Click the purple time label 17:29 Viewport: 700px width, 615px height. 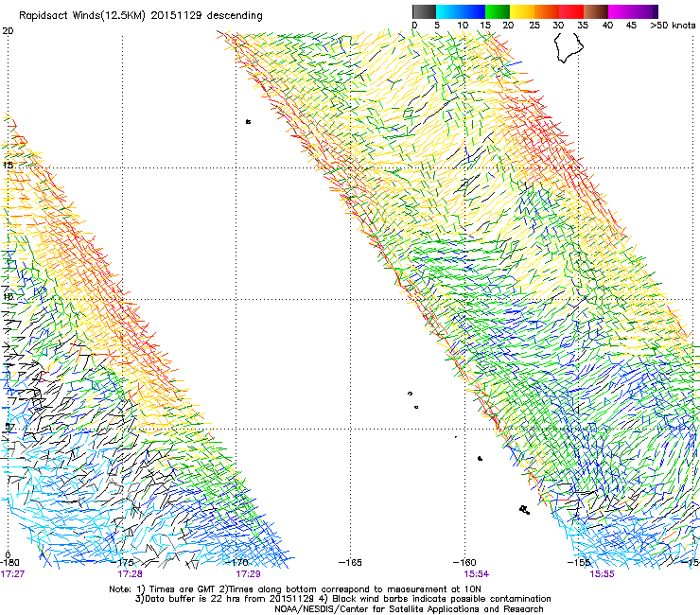coord(248,574)
